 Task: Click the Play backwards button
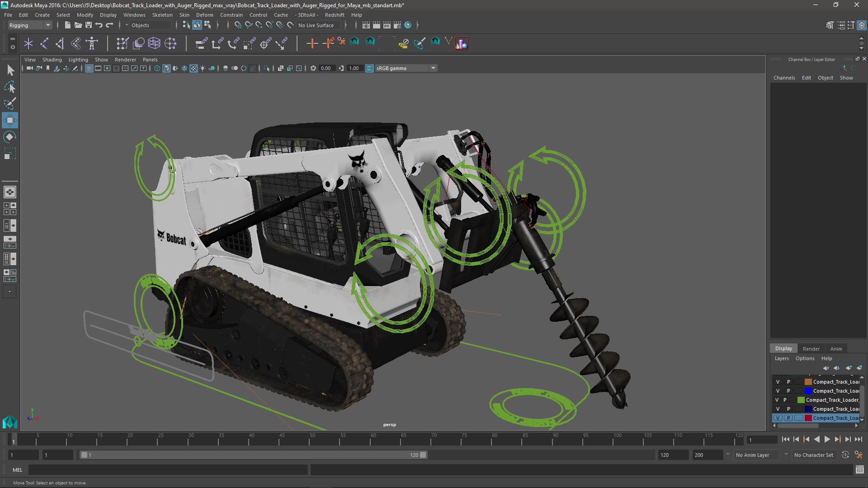coord(816,439)
